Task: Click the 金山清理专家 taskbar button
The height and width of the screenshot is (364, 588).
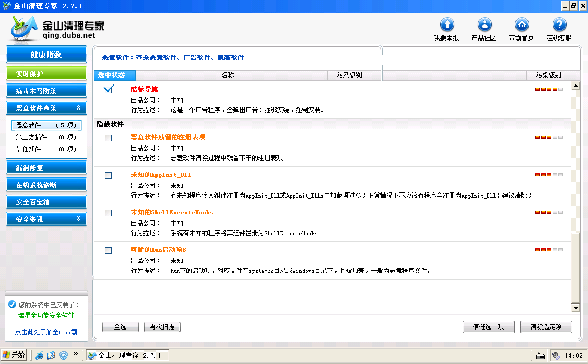Action: [127, 355]
